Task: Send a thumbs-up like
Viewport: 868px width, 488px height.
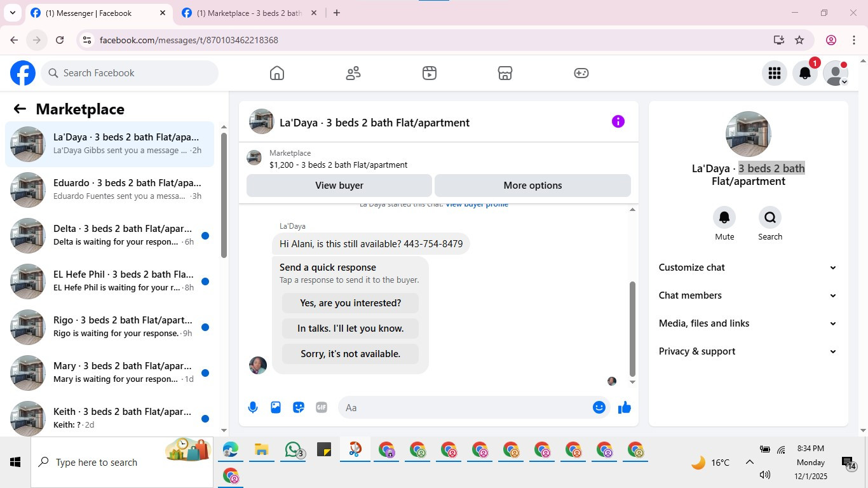Action: pos(625,407)
